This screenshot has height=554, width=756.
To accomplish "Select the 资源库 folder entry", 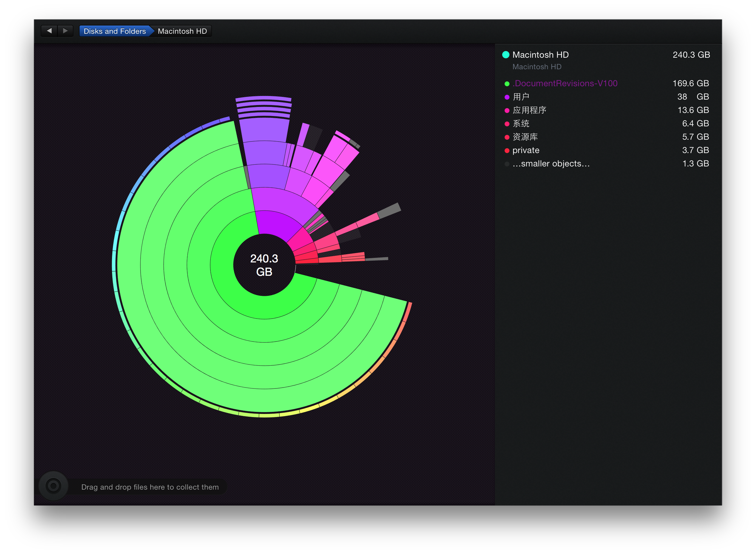I will [x=525, y=137].
